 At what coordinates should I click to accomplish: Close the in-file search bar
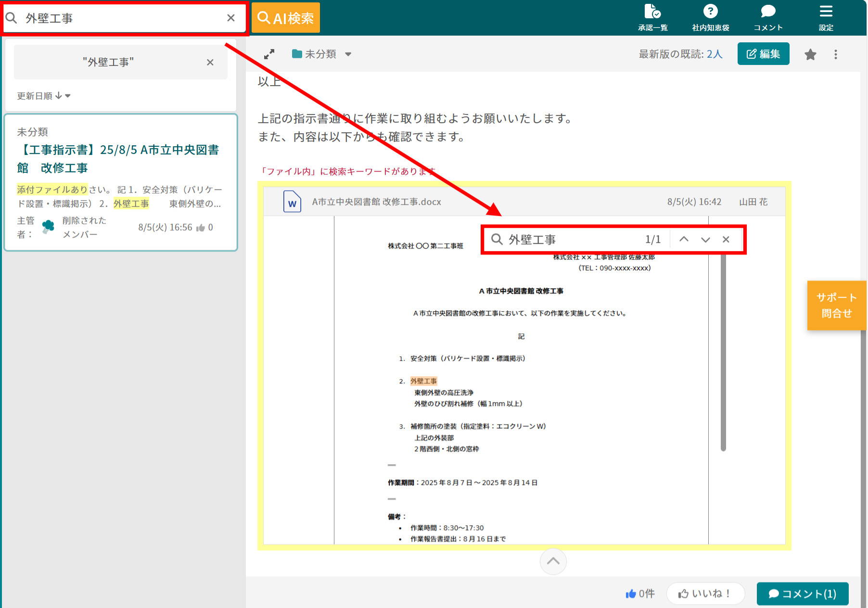(726, 239)
